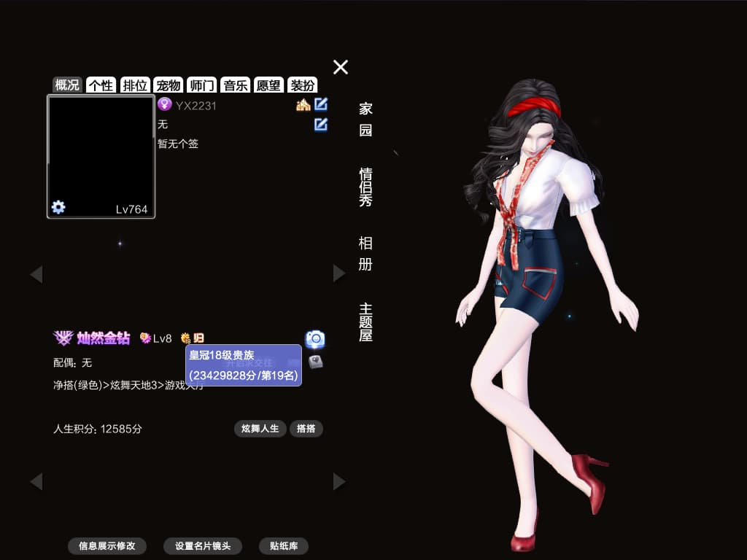The image size is (747, 560).
Task: Open the 炫舞人生 button
Action: pyautogui.click(x=260, y=429)
